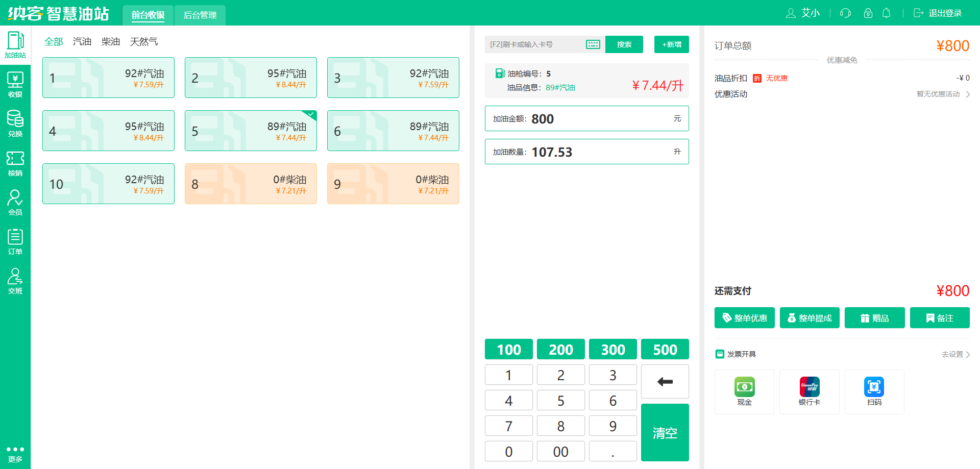Click the 加油数量 quantity field
The image size is (980, 469).
pyautogui.click(x=587, y=152)
